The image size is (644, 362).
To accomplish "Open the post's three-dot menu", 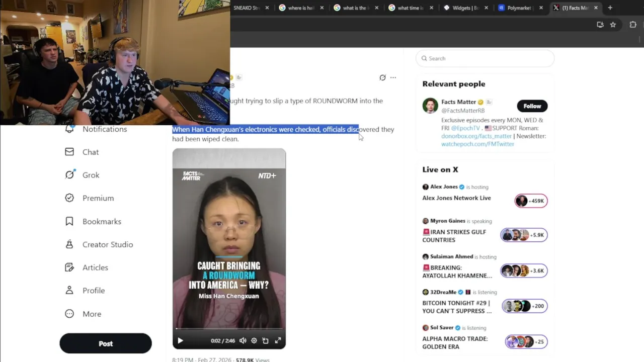I will (x=393, y=77).
